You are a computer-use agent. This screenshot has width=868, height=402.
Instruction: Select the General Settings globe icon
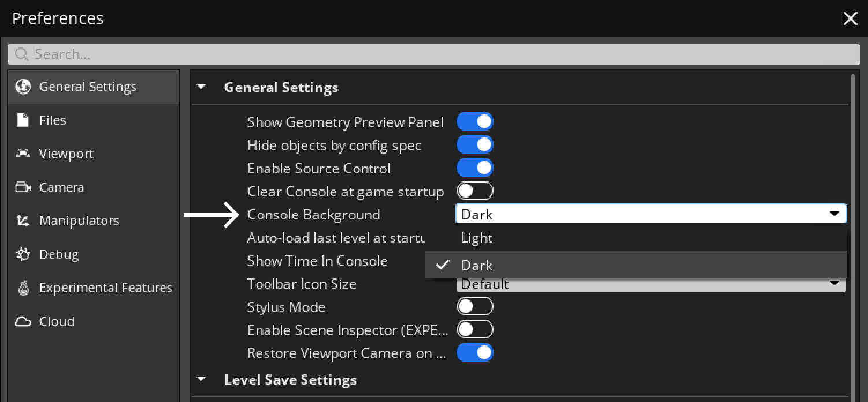(x=23, y=87)
